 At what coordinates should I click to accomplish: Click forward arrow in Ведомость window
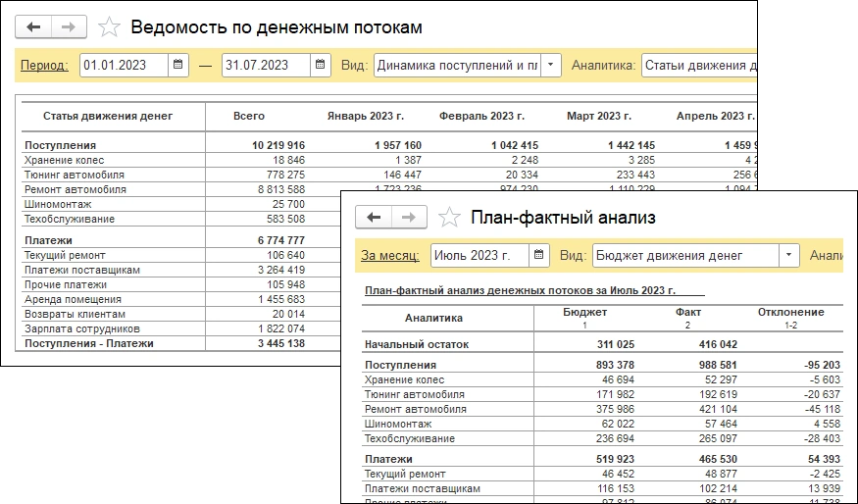69,26
